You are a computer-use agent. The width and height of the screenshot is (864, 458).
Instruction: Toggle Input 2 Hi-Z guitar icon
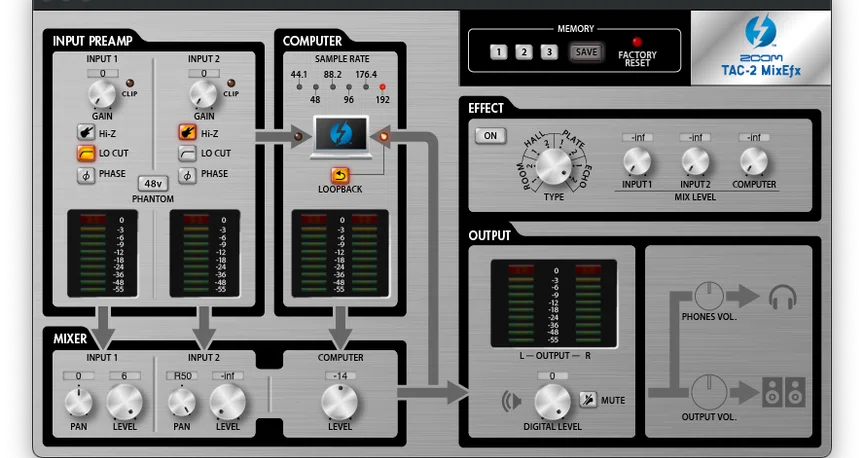pyautogui.click(x=187, y=133)
